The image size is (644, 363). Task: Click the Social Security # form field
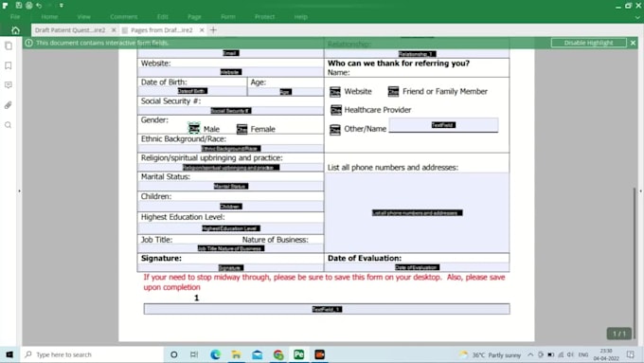[x=230, y=111]
